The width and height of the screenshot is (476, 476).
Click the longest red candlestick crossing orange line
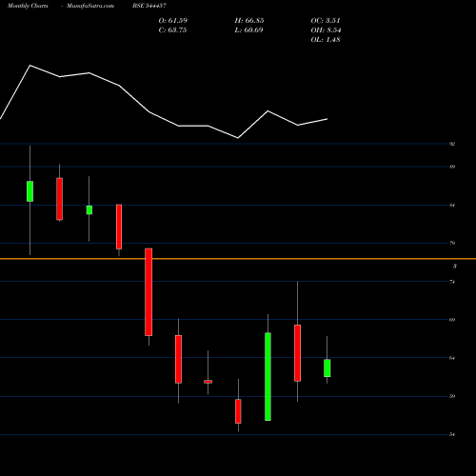coord(149,292)
